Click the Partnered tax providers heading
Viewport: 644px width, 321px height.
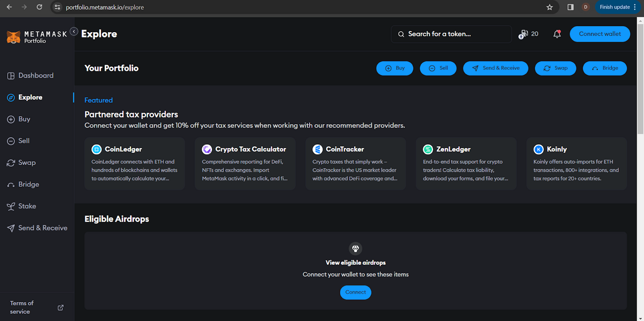(131, 114)
